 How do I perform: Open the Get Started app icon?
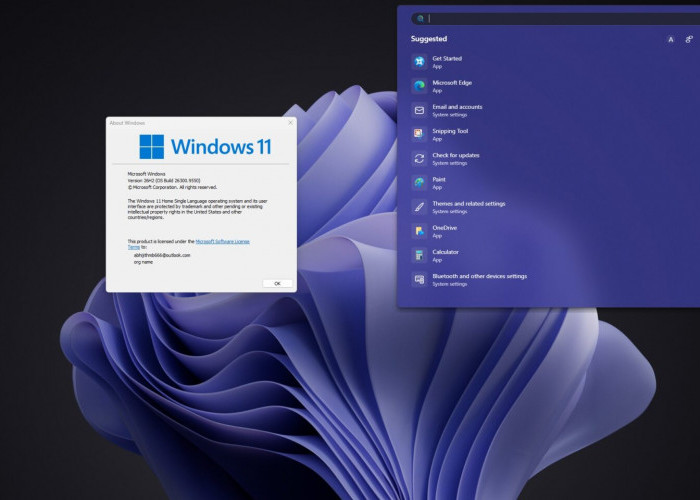coord(419,62)
